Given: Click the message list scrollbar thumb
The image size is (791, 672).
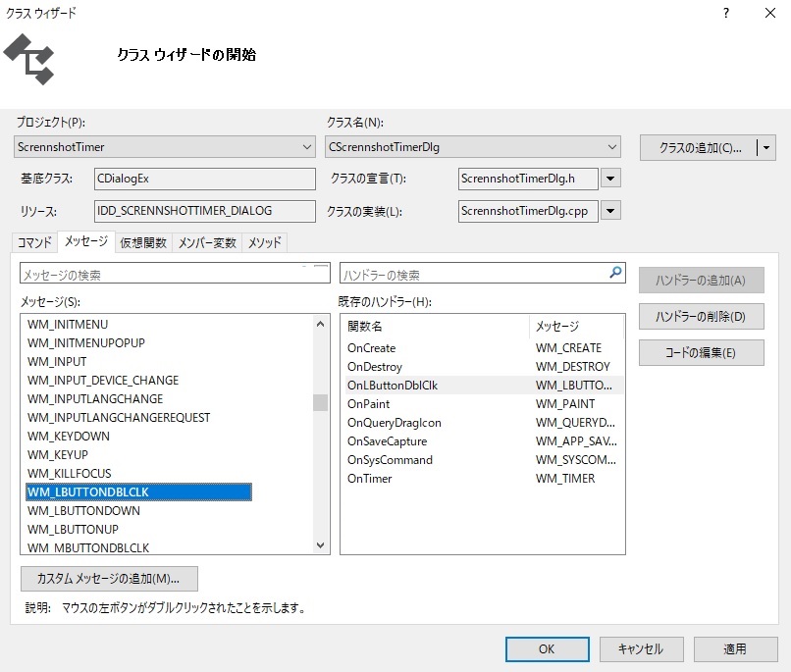Looking at the screenshot, I should [x=320, y=402].
